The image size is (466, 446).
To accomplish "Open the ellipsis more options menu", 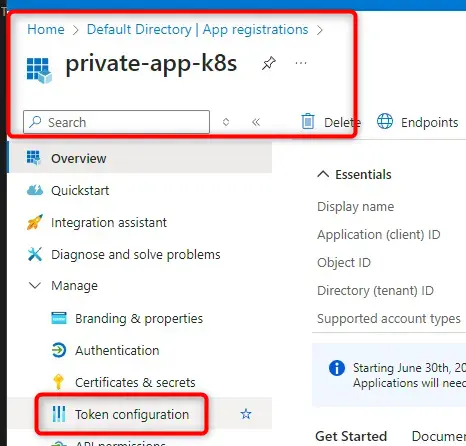I will pos(301,63).
